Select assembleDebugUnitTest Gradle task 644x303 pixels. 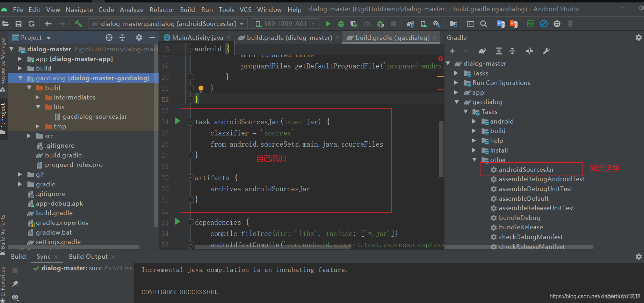(x=535, y=189)
